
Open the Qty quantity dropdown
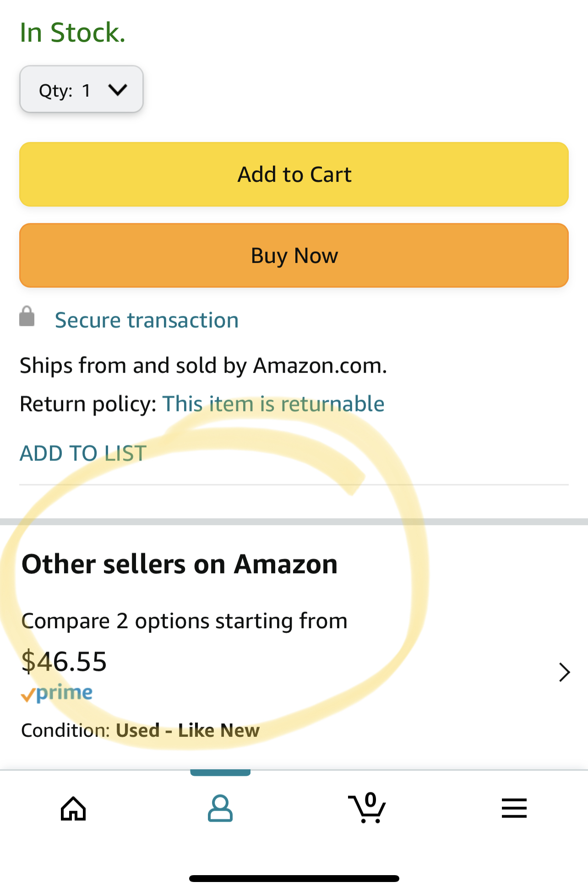click(82, 89)
